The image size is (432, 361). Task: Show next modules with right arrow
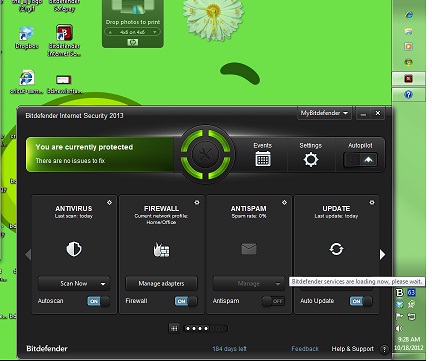382,255
